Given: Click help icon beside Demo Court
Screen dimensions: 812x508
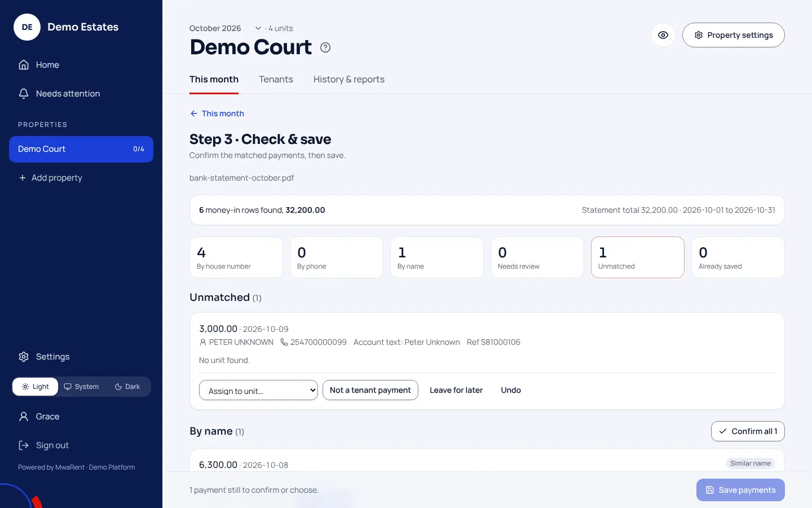Looking at the screenshot, I should [x=325, y=47].
